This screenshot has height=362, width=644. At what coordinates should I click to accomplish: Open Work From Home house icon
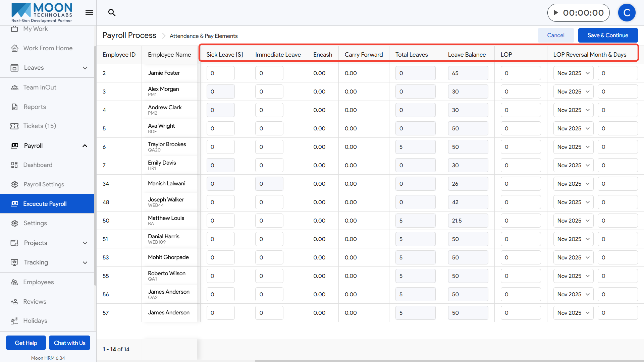[x=14, y=48]
